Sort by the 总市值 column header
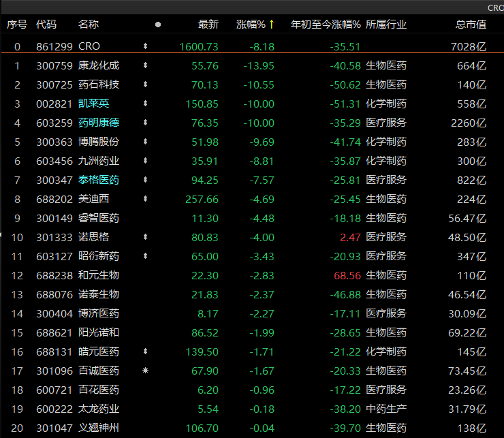This screenshot has height=438, width=504. coord(471,25)
